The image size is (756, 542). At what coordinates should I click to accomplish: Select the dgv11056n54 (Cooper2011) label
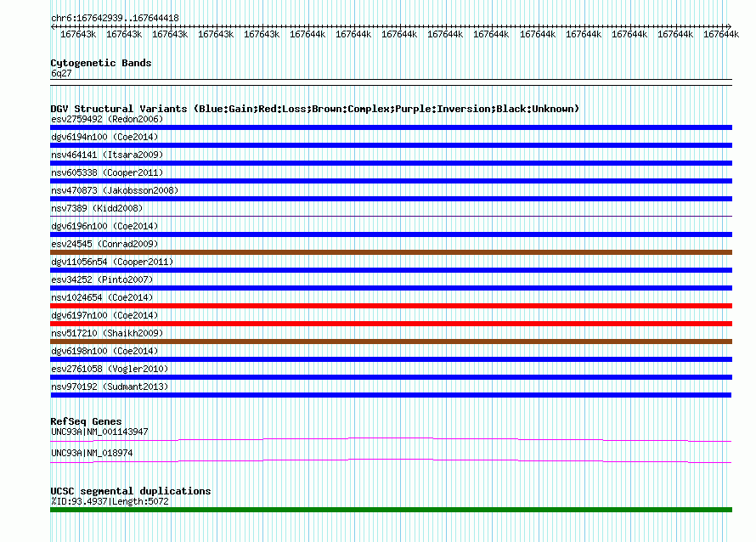pyautogui.click(x=112, y=262)
